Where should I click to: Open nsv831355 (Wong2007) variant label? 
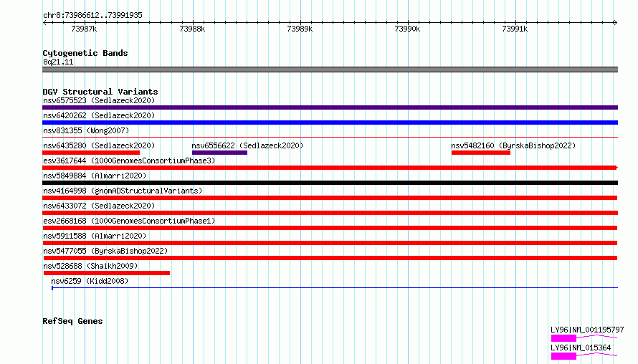pos(86,130)
